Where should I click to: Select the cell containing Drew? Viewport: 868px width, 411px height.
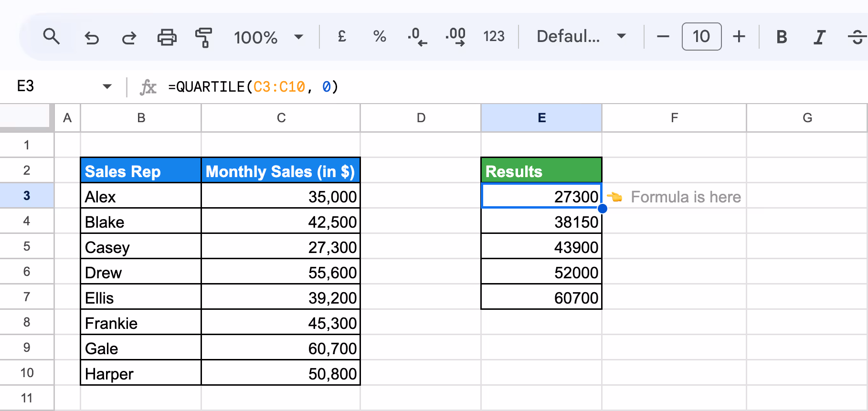click(141, 272)
